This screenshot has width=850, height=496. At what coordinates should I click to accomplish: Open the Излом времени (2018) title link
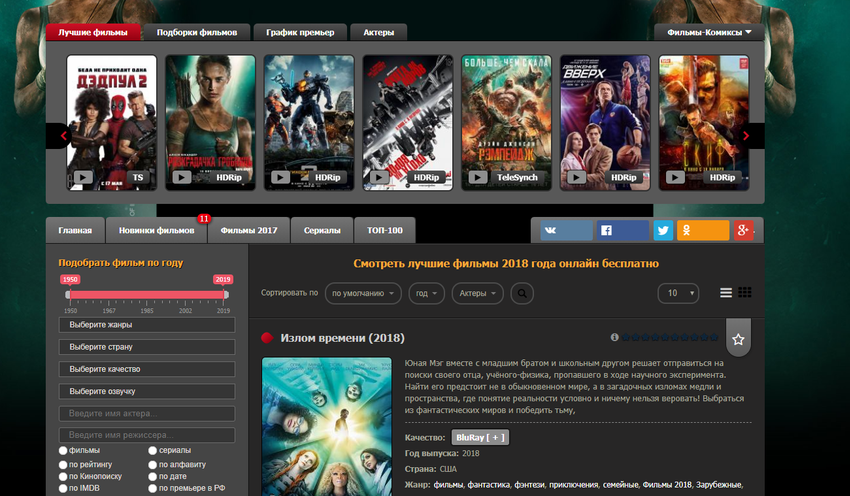point(342,338)
